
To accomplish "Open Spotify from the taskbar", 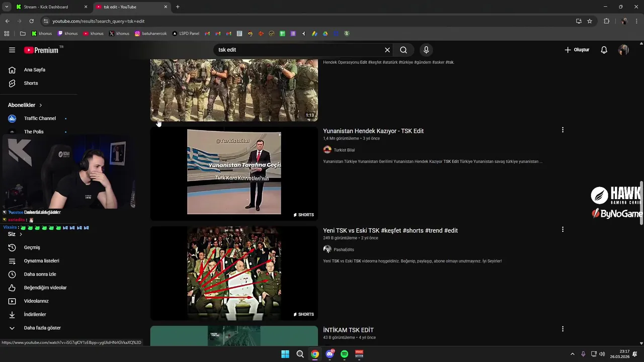I will coord(344,354).
